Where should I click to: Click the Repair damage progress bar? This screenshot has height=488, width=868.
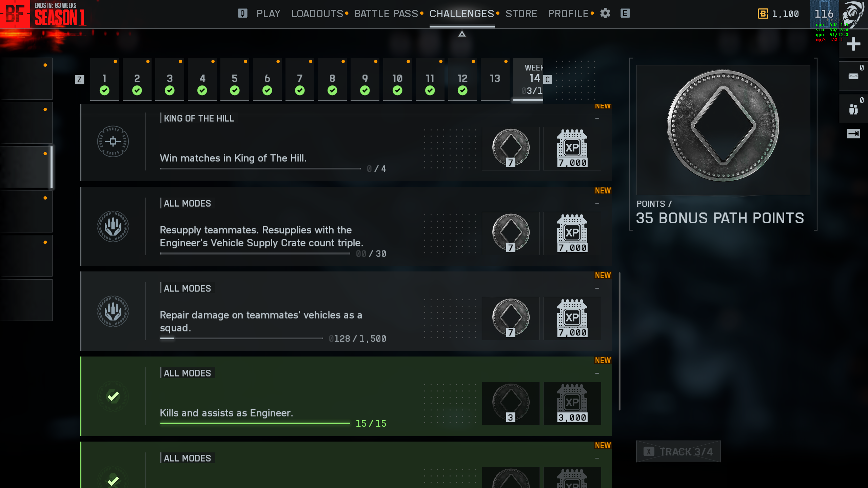pyautogui.click(x=241, y=338)
